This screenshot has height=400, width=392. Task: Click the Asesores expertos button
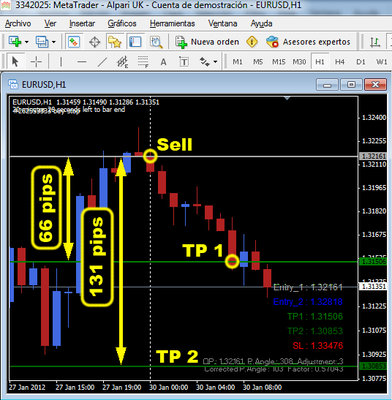[308, 42]
